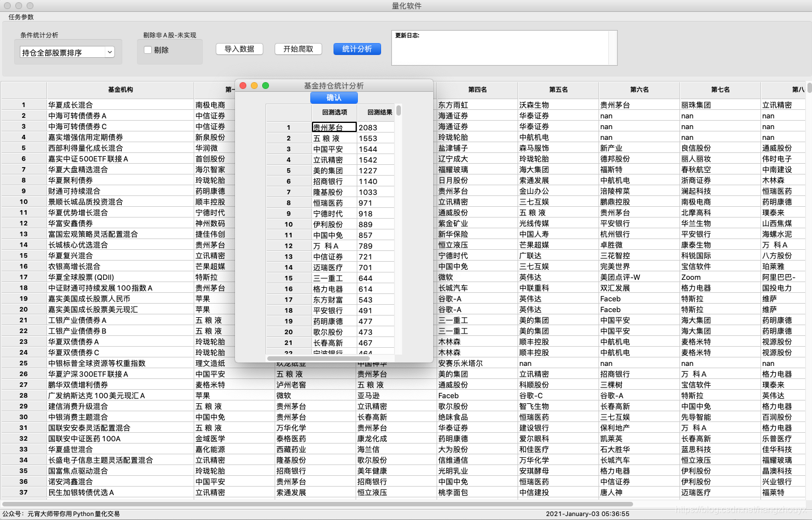Screen dimensions: 812x520
Task: Confirm with the 确认 button in dialog
Action: pyautogui.click(x=334, y=97)
